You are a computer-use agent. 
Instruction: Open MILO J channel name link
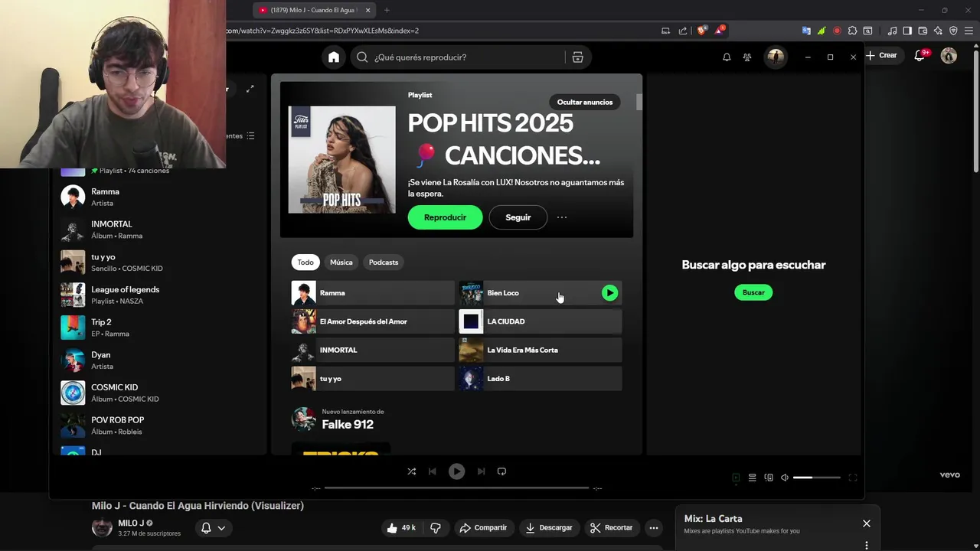[x=131, y=523]
